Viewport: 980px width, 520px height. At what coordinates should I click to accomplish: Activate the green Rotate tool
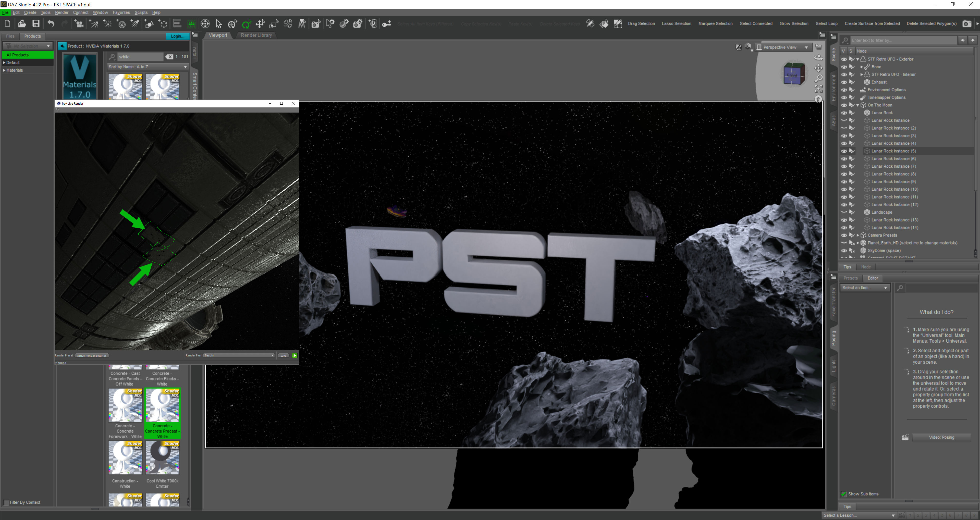click(247, 23)
